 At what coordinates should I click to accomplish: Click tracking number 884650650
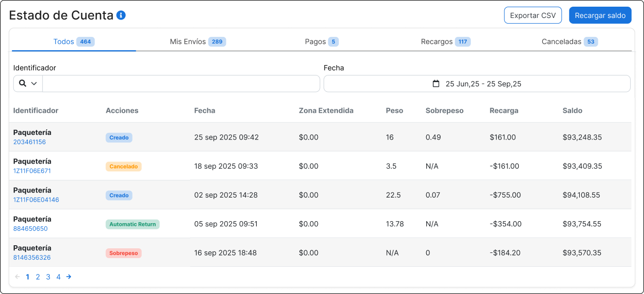point(30,229)
